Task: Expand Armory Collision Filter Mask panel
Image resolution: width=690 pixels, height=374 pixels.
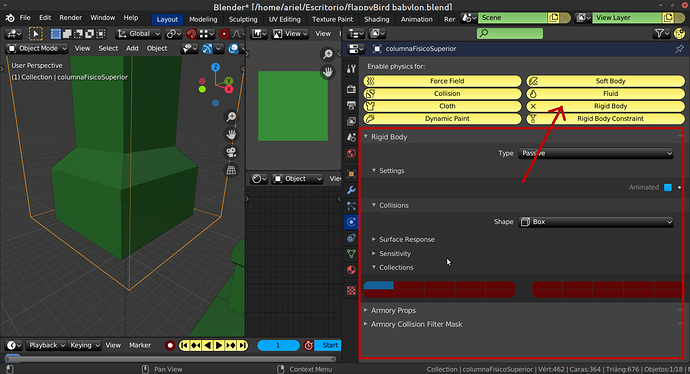Action: pyautogui.click(x=365, y=324)
